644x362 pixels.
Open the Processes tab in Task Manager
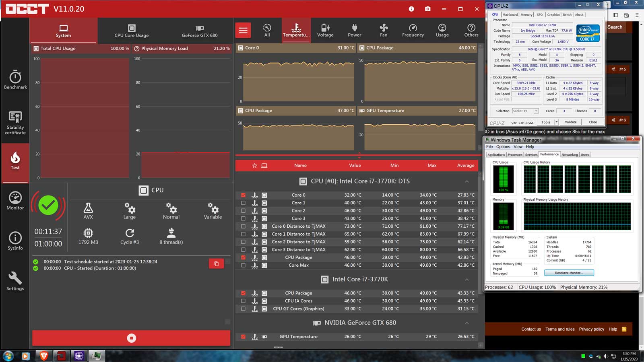(x=515, y=155)
